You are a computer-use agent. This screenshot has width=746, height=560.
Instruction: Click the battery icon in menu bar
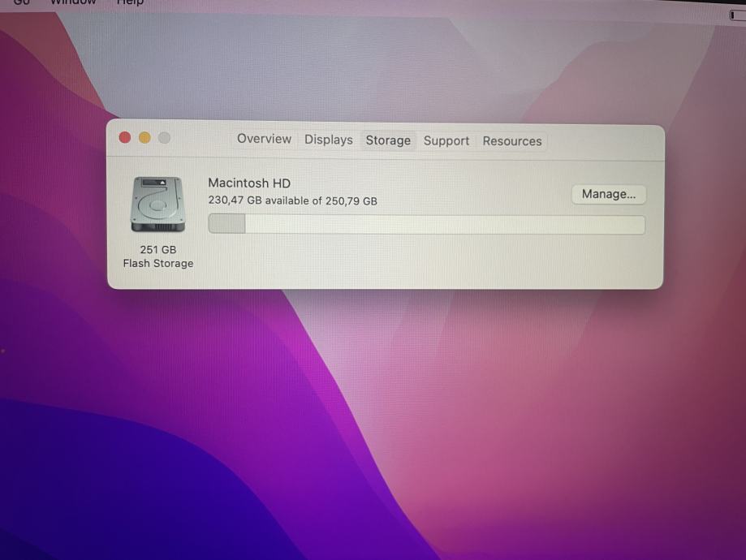[x=737, y=15]
